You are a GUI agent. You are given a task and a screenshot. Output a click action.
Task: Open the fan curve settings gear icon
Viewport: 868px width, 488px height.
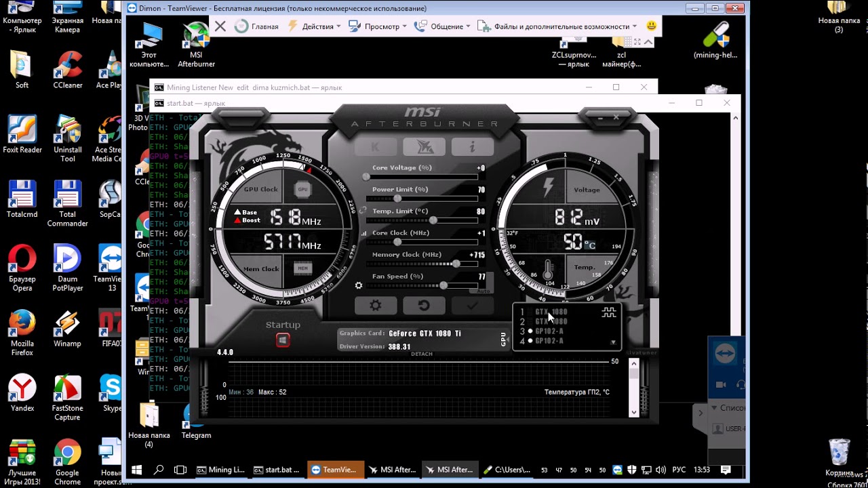[359, 285]
